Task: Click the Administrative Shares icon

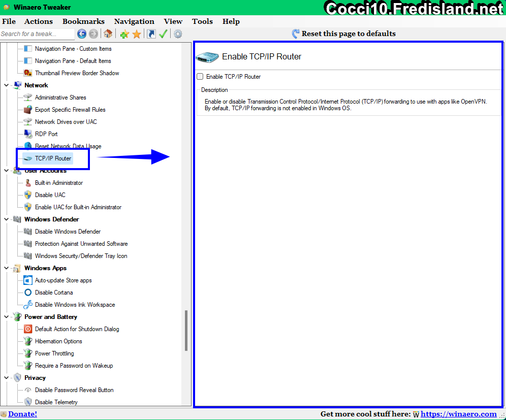Action: pos(28,98)
